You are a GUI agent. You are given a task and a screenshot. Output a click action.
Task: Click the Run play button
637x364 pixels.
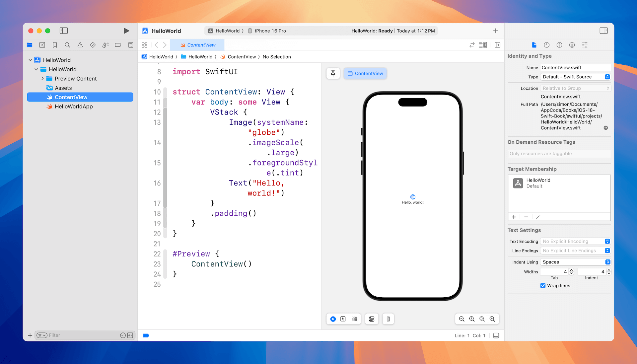tap(126, 31)
